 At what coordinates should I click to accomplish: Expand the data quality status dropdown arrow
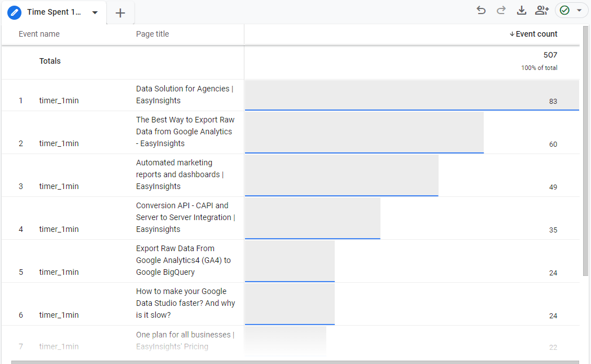point(579,10)
